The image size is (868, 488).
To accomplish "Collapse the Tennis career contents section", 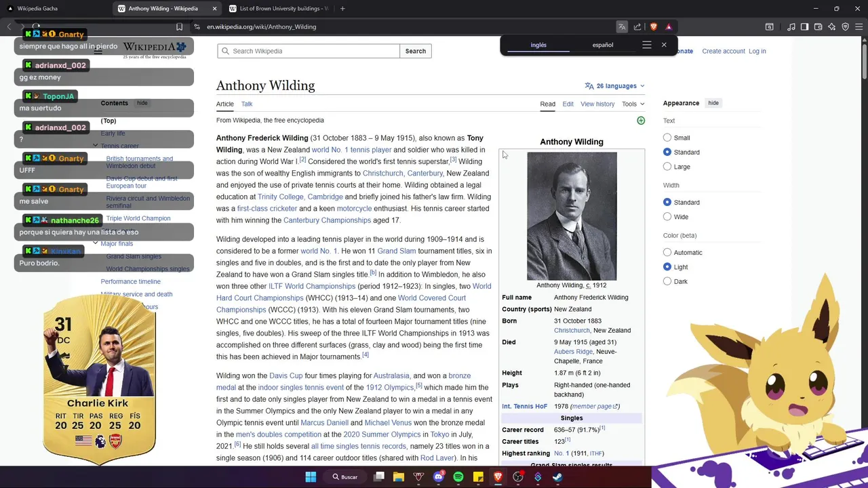I will [96, 146].
